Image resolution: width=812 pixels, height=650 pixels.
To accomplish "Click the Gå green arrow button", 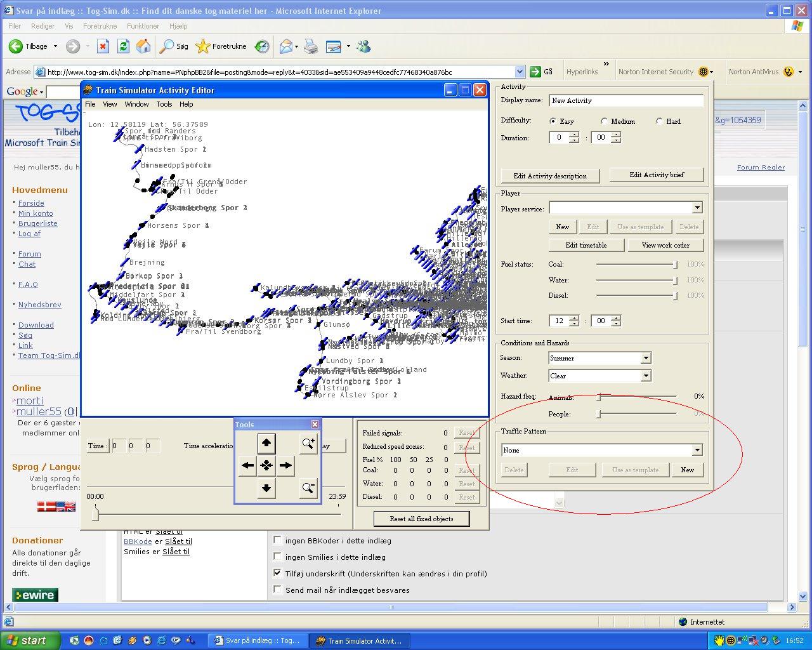I will pyautogui.click(x=535, y=72).
